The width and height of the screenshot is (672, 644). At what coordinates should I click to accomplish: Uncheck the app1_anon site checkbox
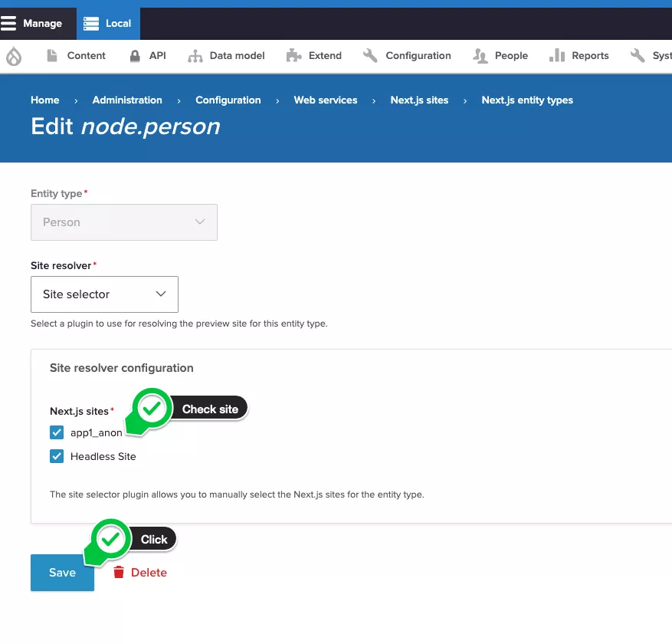tap(57, 432)
